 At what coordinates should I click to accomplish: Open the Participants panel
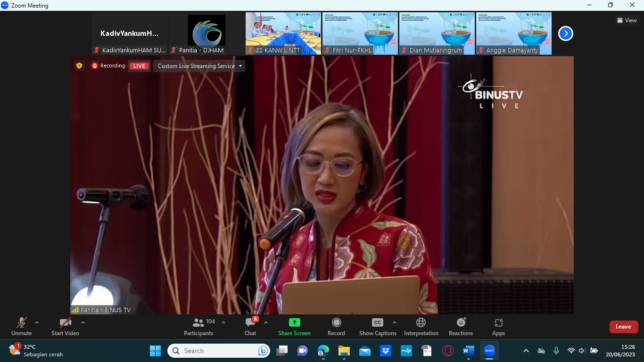click(198, 323)
